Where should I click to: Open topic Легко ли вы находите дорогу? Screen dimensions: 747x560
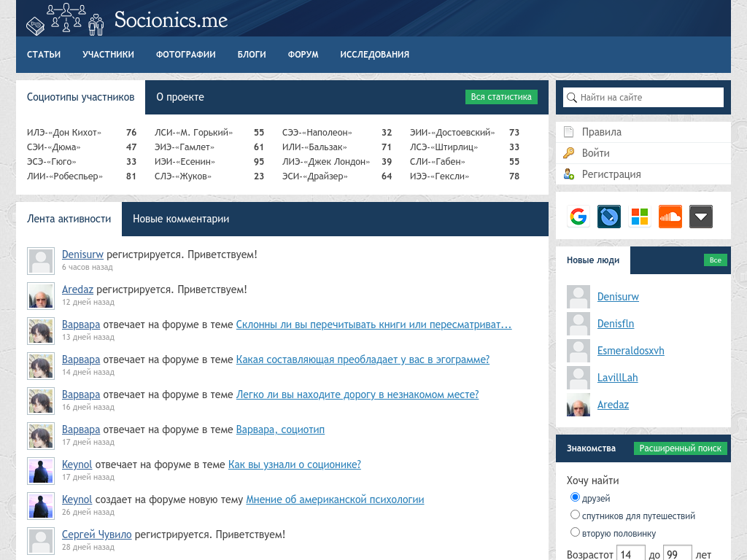click(357, 394)
